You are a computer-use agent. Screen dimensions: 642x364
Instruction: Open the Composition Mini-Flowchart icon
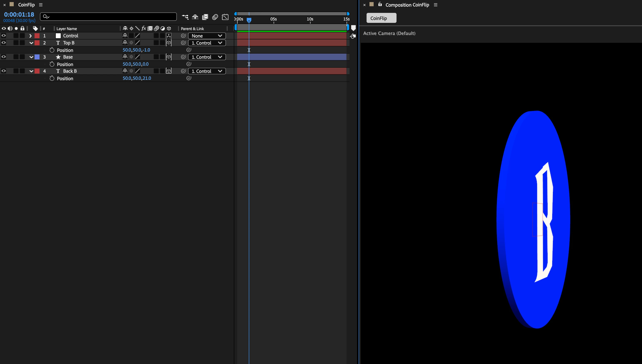(185, 17)
